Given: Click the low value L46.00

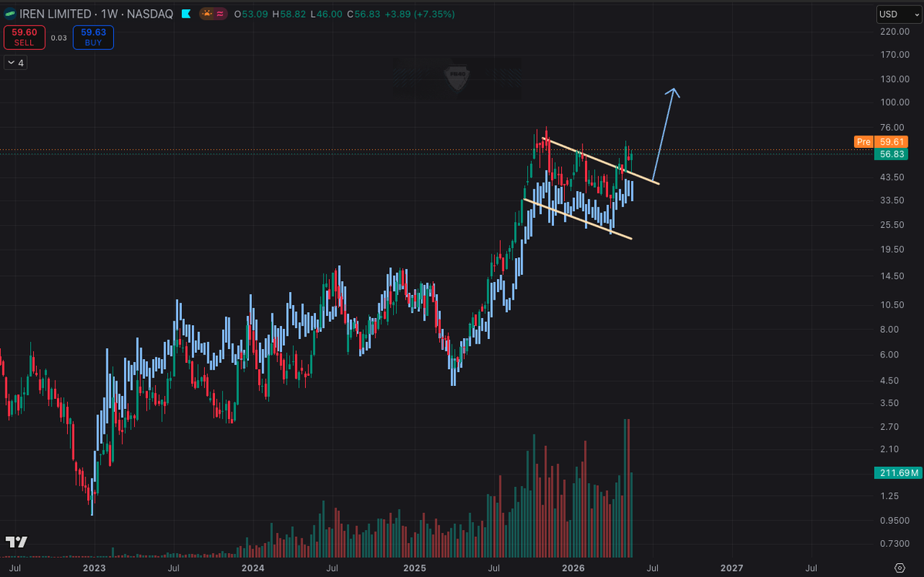Looking at the screenshot, I should tap(327, 14).
